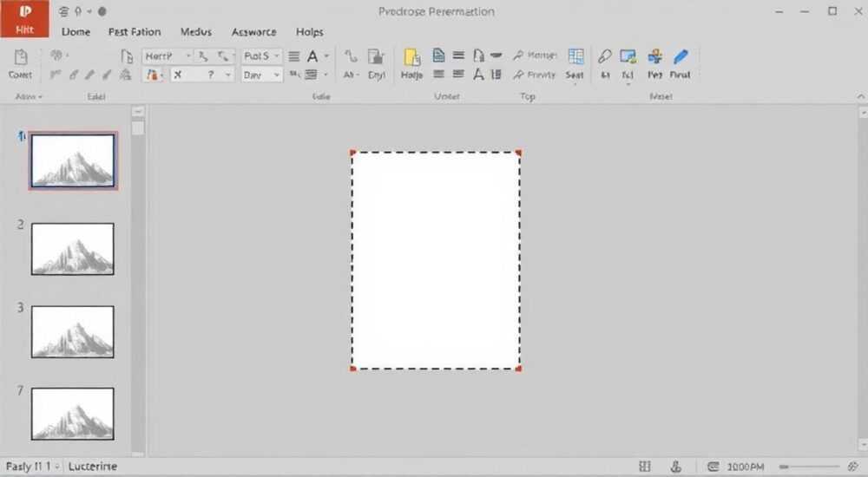Open the Pest Fation ribbon tab

tap(135, 32)
